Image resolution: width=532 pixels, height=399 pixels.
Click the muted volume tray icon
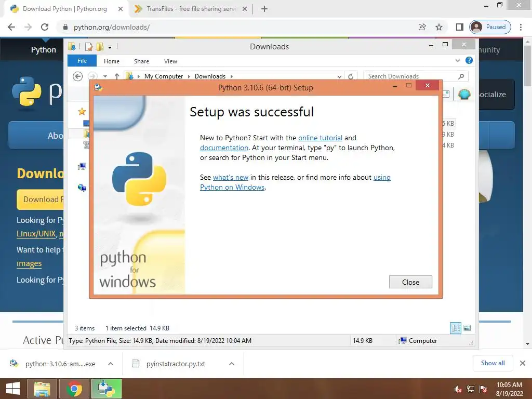coord(458,390)
